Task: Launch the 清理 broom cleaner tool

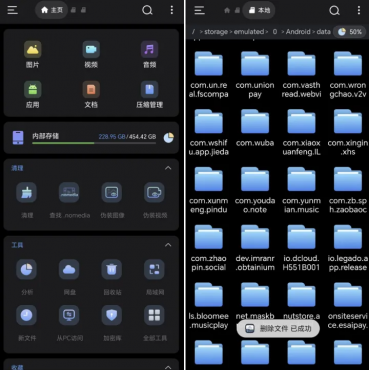Action: [x=27, y=200]
